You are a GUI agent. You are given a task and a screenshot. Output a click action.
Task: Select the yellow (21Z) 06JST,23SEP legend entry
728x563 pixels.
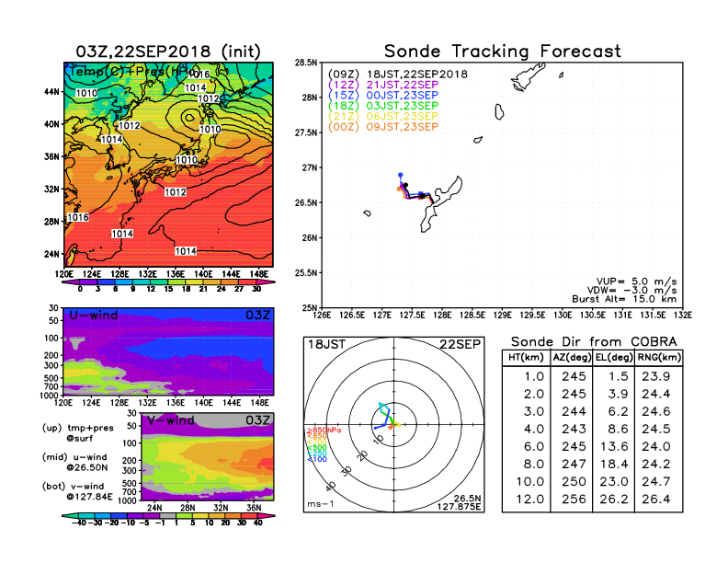383,116
